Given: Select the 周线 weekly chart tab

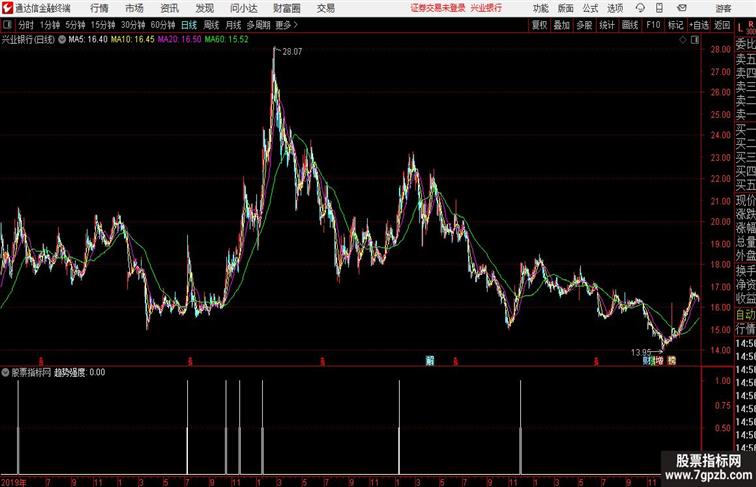Looking at the screenshot, I should coord(211,25).
